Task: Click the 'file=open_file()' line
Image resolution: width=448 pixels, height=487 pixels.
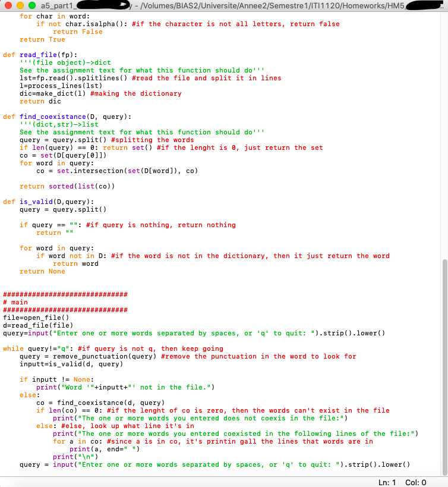Action: click(36, 318)
